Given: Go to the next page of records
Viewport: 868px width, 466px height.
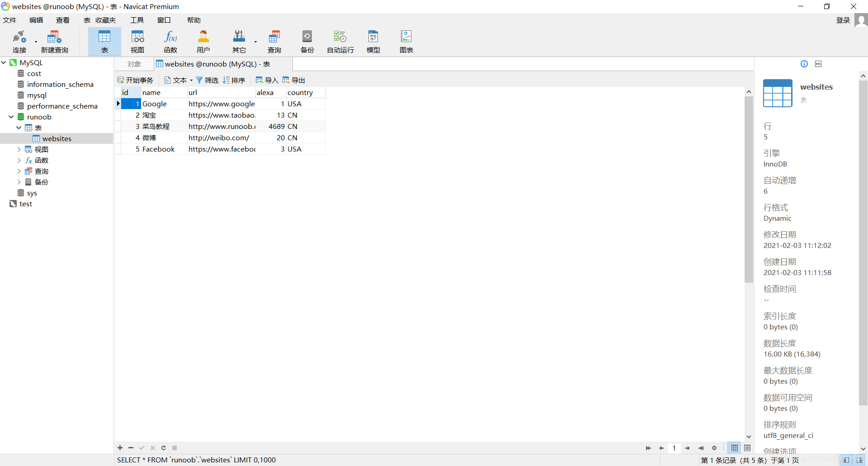Looking at the screenshot, I should 687,448.
